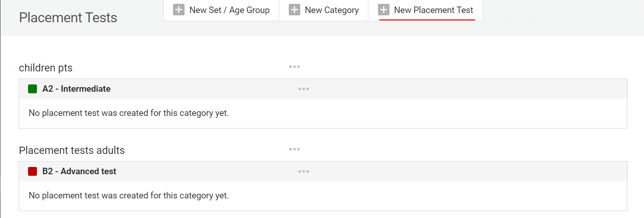Click the empty message under B2 - Advanced test
Screen dimensions: 644x218
[x=129, y=195]
